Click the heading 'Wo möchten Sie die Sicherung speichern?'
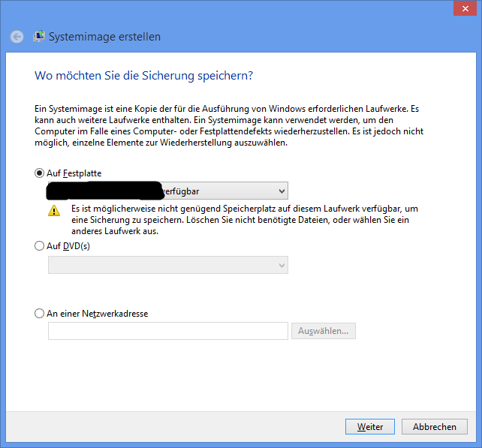This screenshot has height=448, width=482. point(143,76)
